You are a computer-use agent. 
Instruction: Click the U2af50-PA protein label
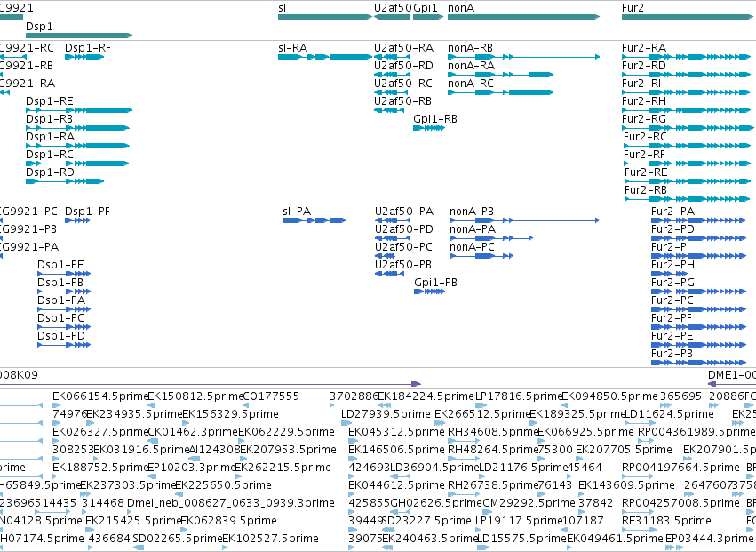tap(404, 211)
